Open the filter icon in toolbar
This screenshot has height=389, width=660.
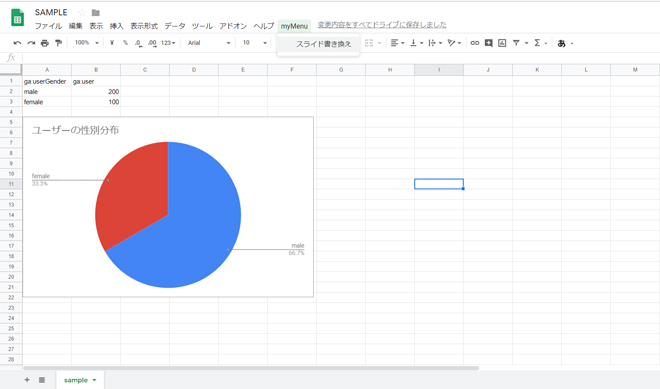(516, 43)
